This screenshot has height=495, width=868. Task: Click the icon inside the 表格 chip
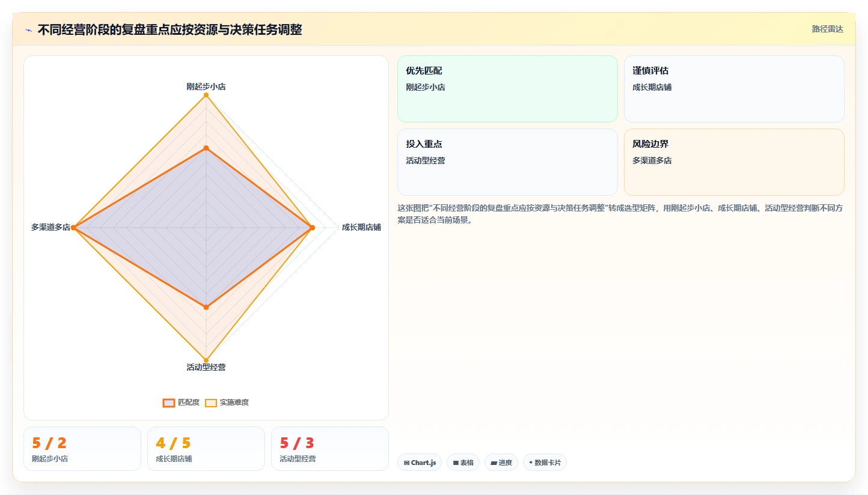coord(456,463)
